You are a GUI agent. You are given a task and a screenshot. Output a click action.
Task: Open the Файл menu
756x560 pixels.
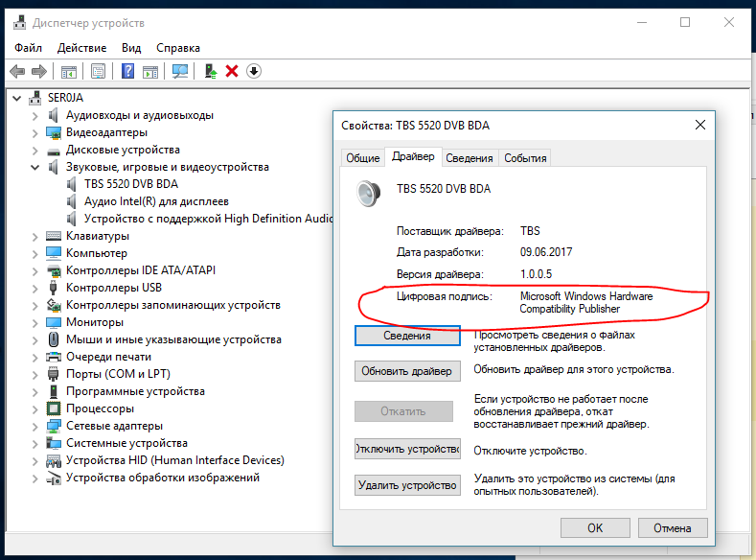(28, 48)
